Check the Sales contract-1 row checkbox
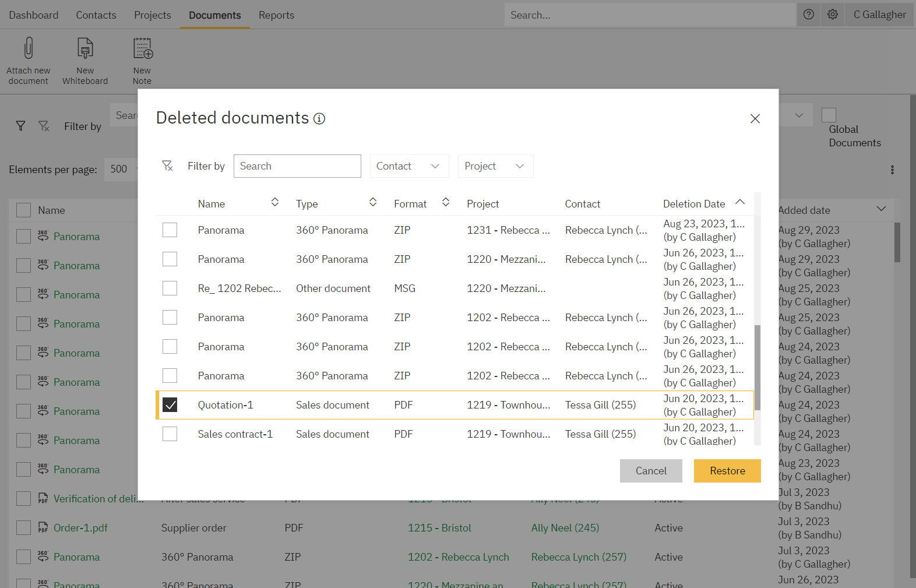The height and width of the screenshot is (588, 916). (x=170, y=434)
